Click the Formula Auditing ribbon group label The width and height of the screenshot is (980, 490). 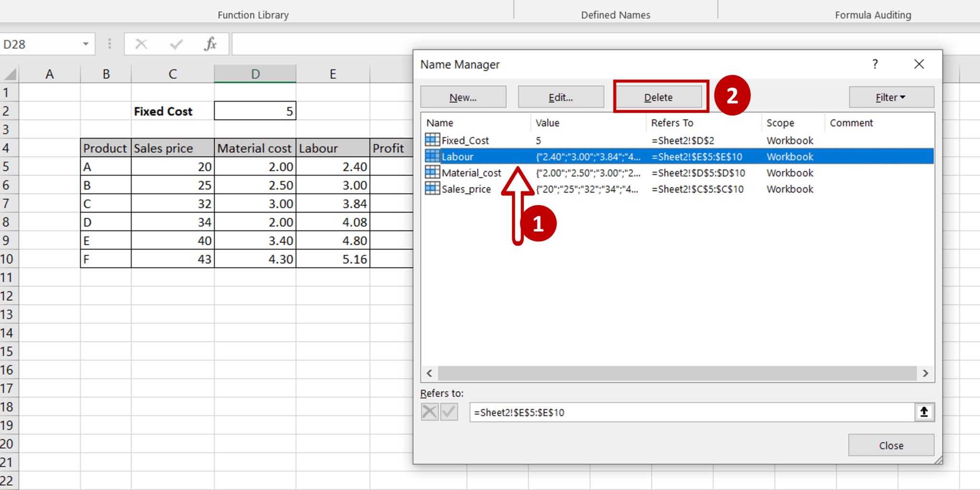(873, 15)
